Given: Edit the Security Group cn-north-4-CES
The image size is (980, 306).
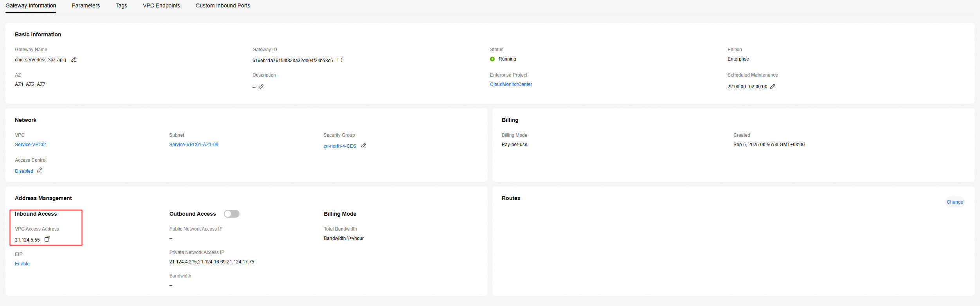Looking at the screenshot, I should pos(364,145).
